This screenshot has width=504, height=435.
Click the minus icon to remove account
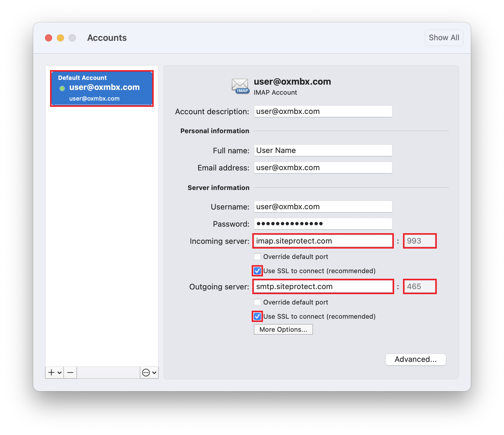[70, 373]
